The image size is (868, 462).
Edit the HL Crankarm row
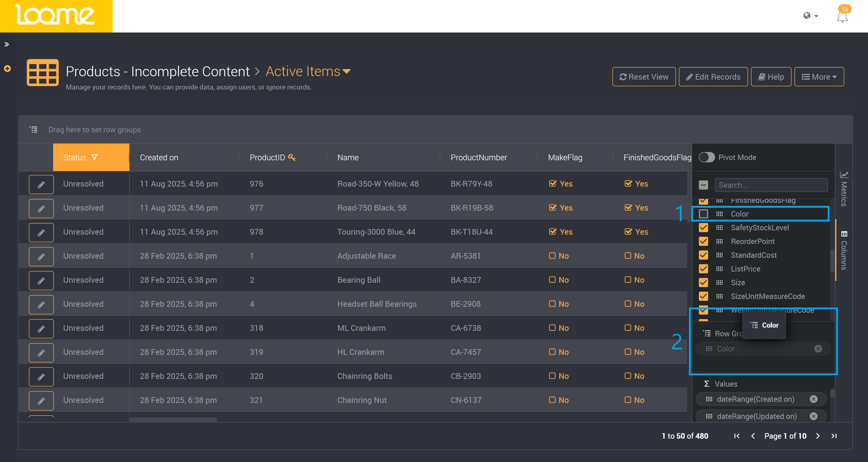coord(41,353)
